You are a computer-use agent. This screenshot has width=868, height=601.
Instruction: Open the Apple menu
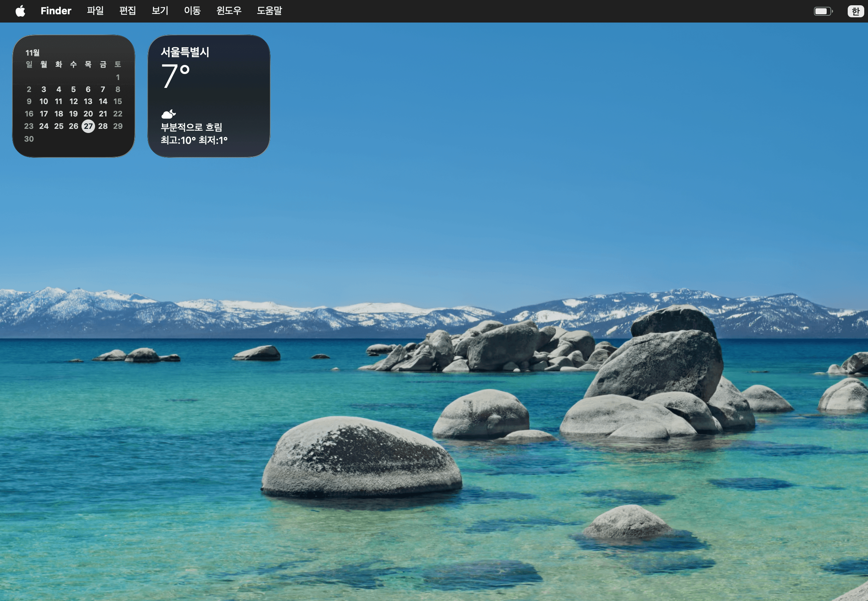pos(21,11)
